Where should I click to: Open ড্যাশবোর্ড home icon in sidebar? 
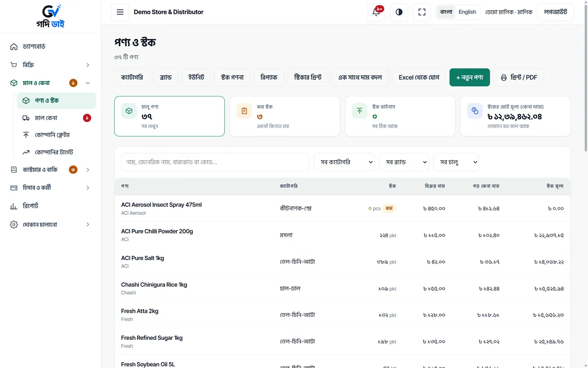tap(14, 47)
